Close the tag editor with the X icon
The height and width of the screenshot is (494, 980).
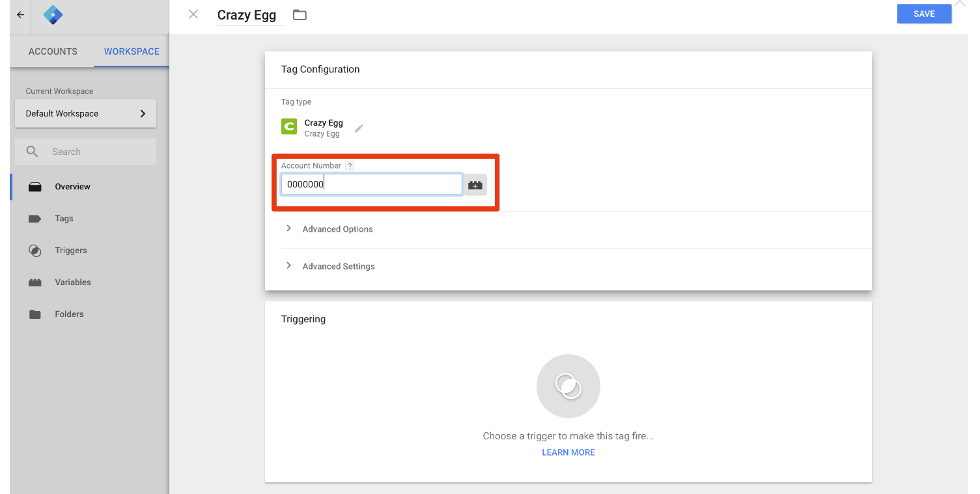click(193, 14)
